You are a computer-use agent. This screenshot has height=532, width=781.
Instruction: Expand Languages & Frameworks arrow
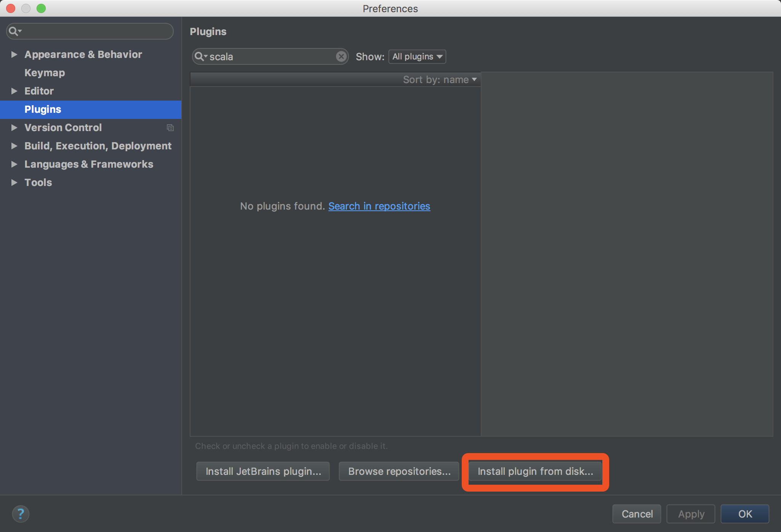tap(14, 164)
